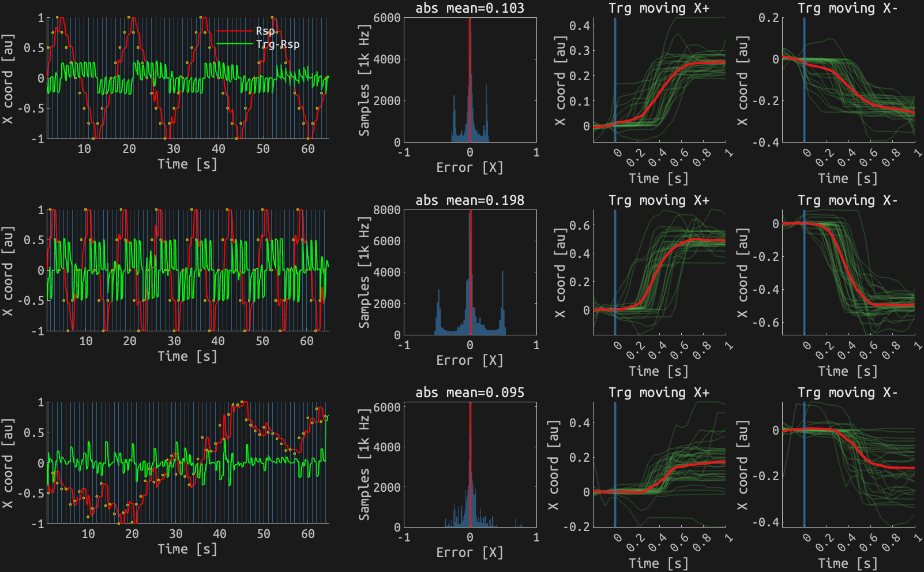Screen dimensions: 924x572
Task: Click the Error [X] axis label on bottom histogram
Action: 470,551
